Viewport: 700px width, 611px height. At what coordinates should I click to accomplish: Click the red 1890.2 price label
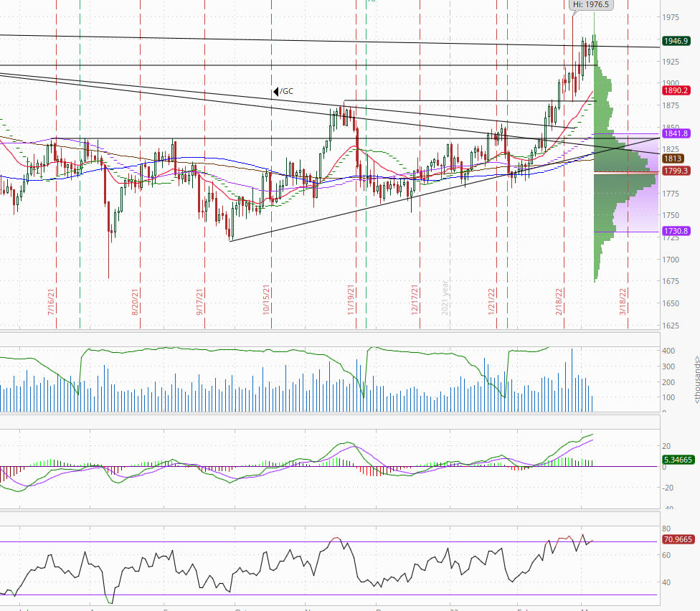pos(676,90)
